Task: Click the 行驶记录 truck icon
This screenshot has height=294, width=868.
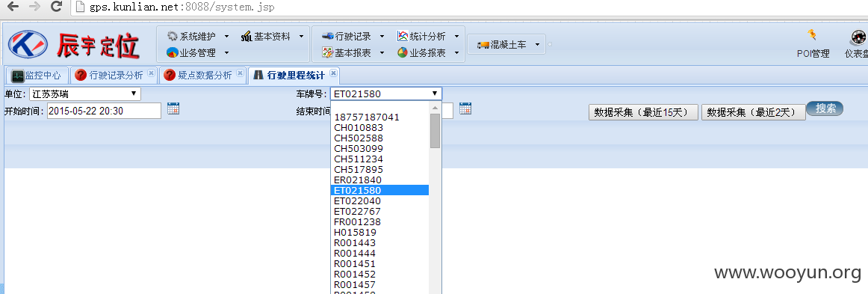Action: 327,36
